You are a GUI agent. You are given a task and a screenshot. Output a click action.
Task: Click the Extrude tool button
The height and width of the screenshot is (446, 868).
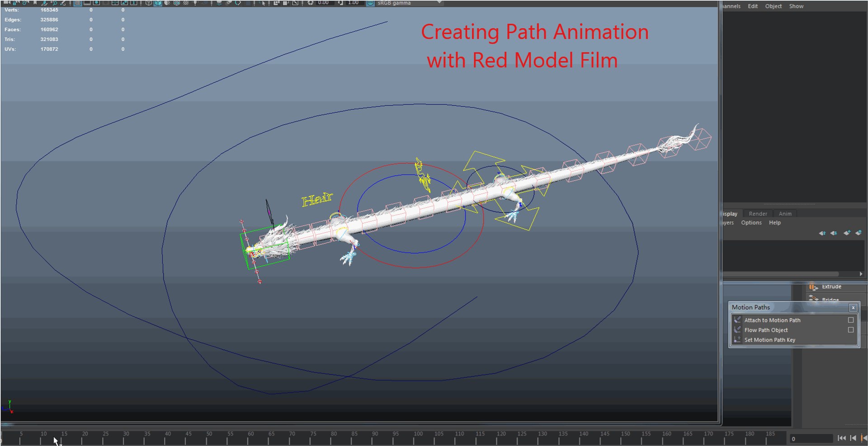836,286
